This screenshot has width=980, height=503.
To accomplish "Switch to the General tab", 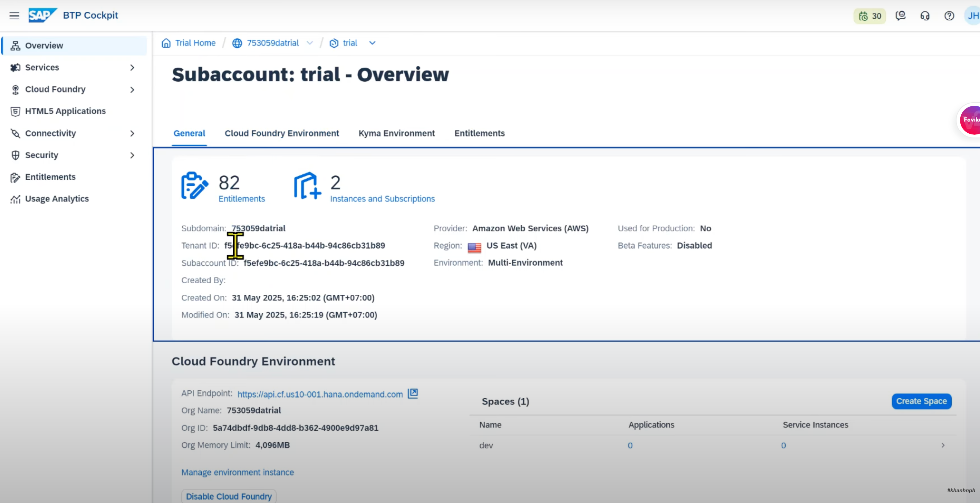I will tap(189, 134).
